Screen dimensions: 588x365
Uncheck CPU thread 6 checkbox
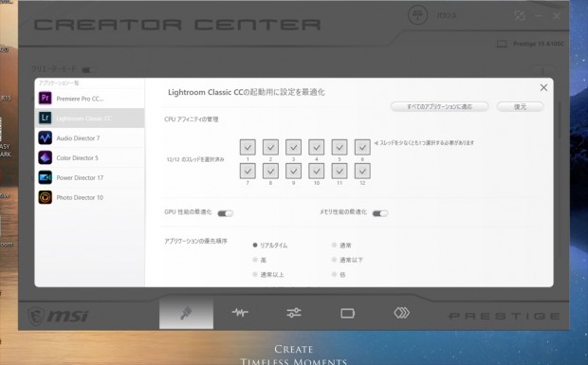(x=362, y=147)
